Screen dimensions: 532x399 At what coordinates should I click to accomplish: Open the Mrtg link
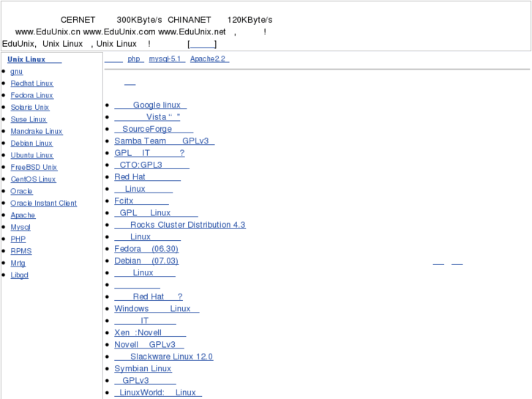18,263
